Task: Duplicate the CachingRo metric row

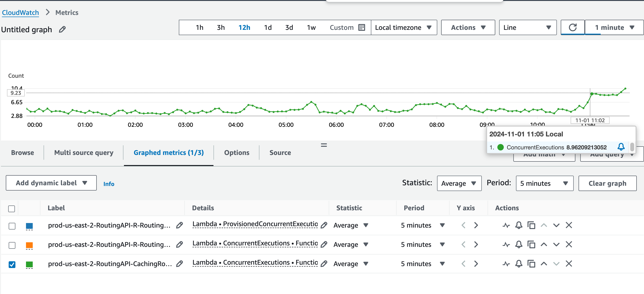Action: point(531,264)
